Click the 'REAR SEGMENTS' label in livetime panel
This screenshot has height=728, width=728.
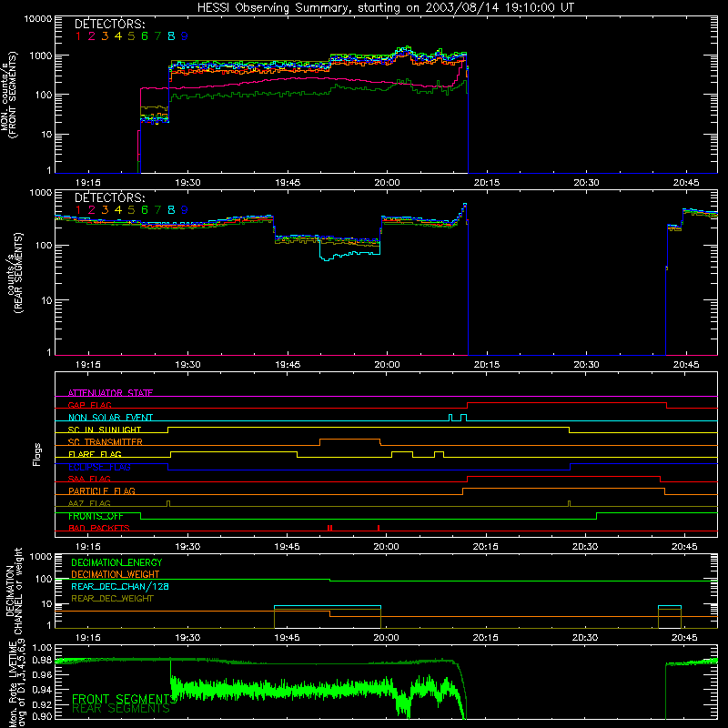[121, 709]
